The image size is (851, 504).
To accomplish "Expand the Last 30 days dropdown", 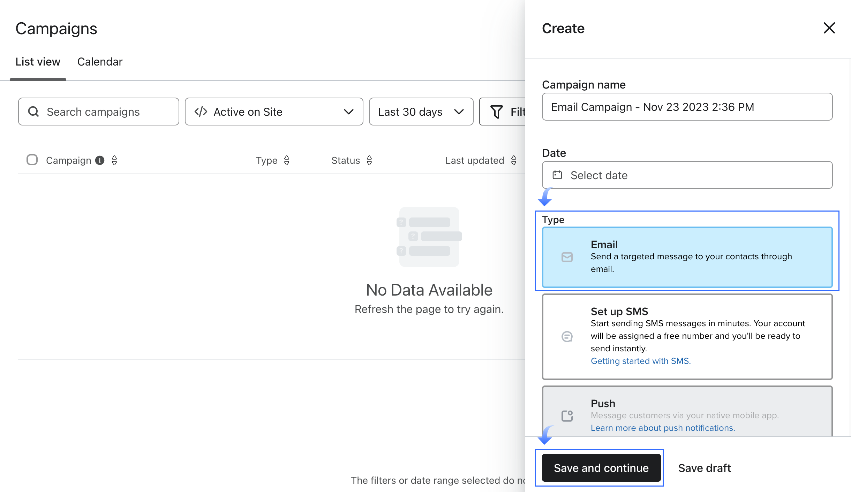I will tap(421, 112).
